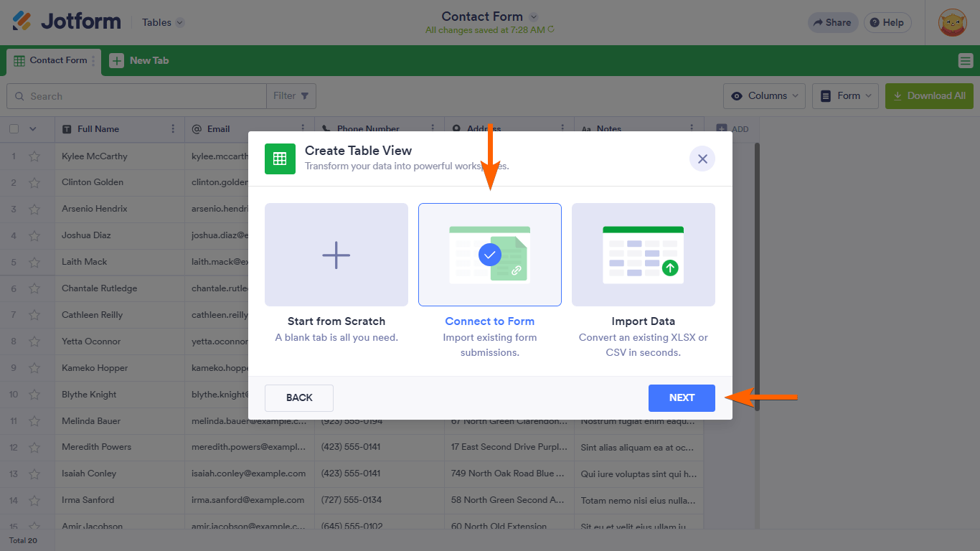The height and width of the screenshot is (551, 980).
Task: Click the Share button
Action: coord(833,22)
